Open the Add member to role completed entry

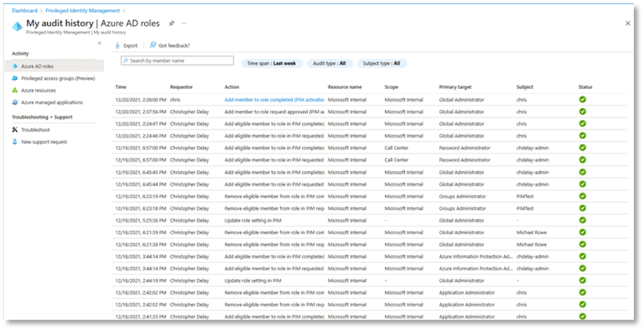coord(275,100)
